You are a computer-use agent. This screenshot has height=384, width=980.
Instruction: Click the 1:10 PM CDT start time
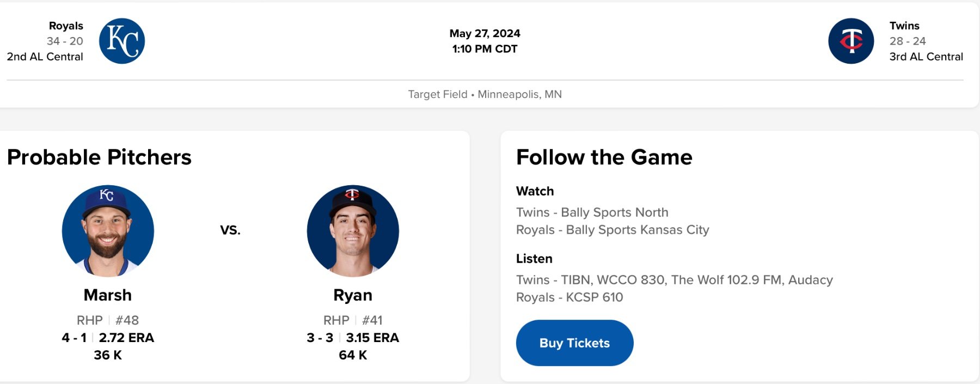485,49
